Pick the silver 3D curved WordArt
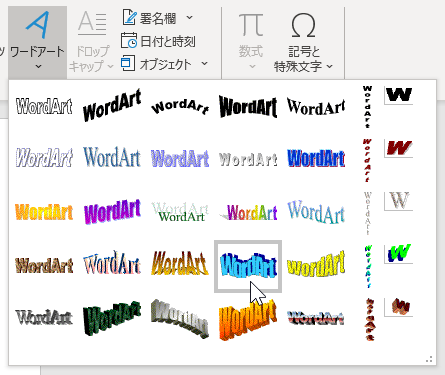Image resolution: width=445 pixels, height=375 pixels. 180,319
